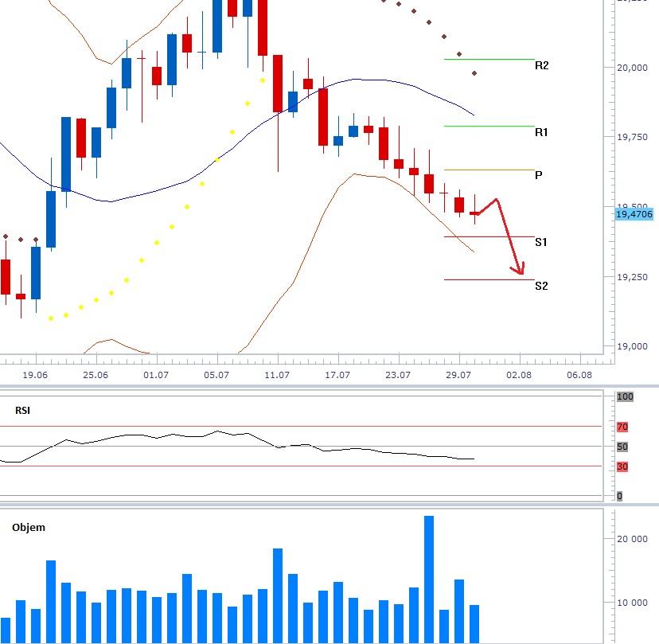The image size is (659, 644).
Task: Click the 25.06 date axis label
Action: click(96, 375)
